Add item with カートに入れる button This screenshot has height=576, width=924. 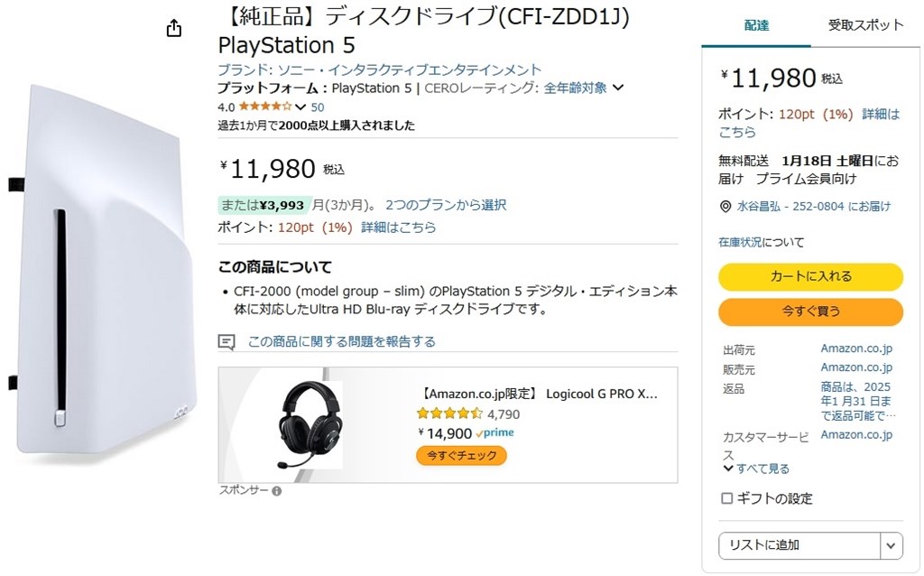[810, 276]
